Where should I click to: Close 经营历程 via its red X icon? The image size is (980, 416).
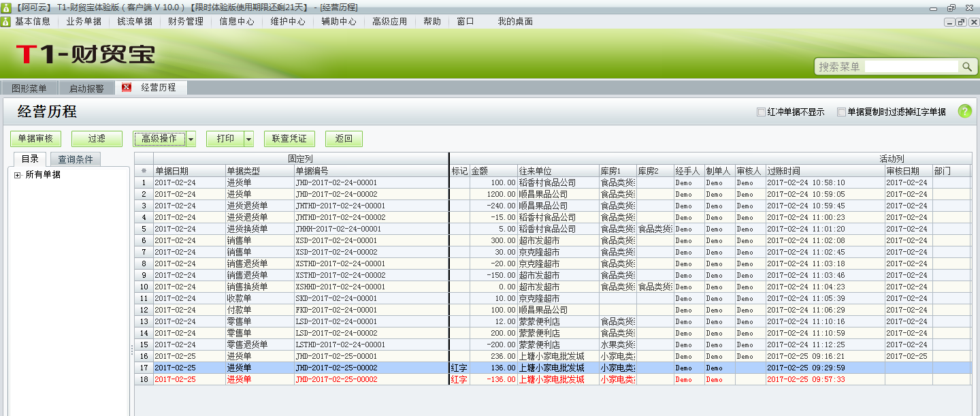(x=125, y=87)
